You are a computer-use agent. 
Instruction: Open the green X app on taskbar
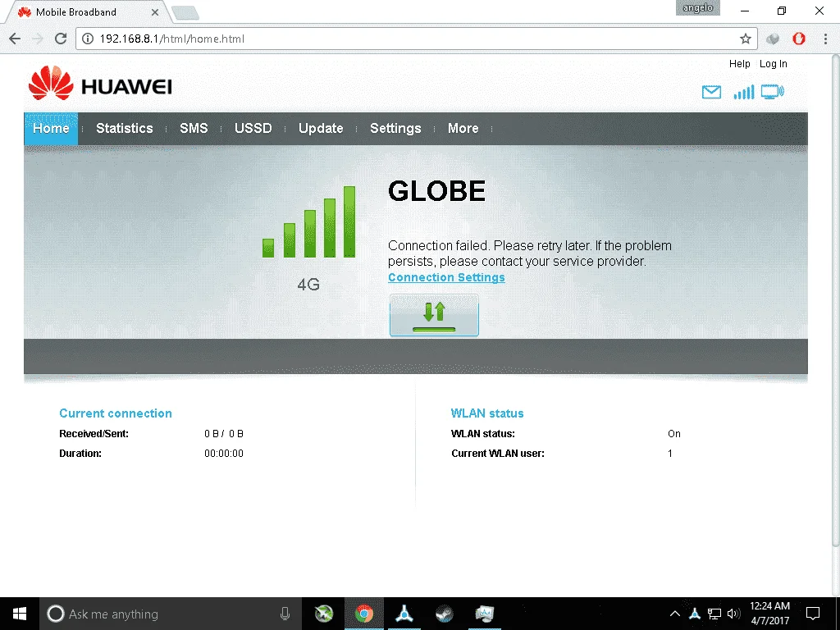pyautogui.click(x=323, y=614)
